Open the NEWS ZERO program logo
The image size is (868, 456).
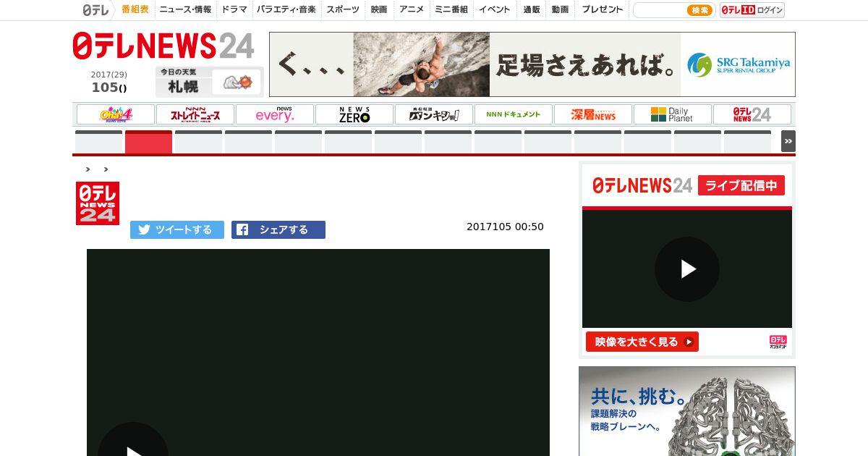click(x=354, y=114)
